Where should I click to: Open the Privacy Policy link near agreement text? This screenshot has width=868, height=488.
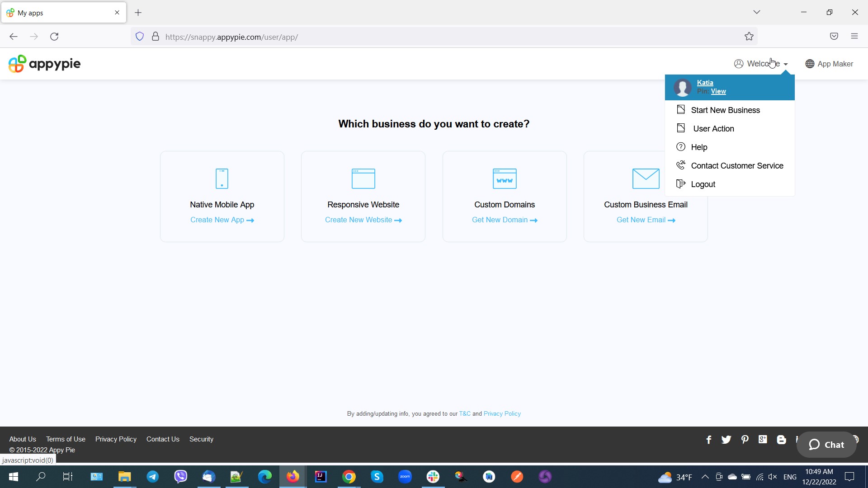502,414
